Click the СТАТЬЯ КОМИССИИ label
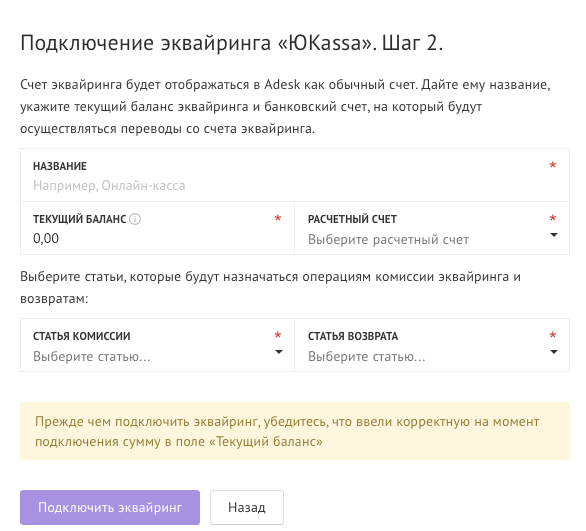Image resolution: width=586 pixels, height=531 pixels. (x=81, y=336)
